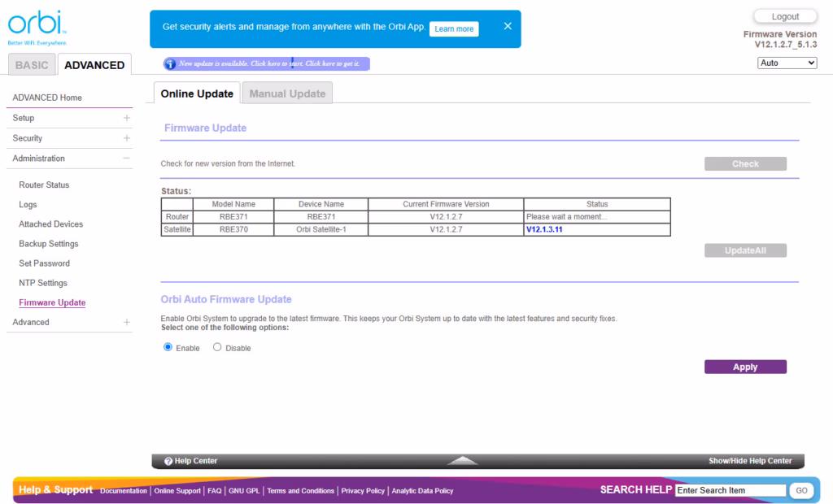833x504 pixels.
Task: Click the UpdateAll button
Action: pos(744,250)
